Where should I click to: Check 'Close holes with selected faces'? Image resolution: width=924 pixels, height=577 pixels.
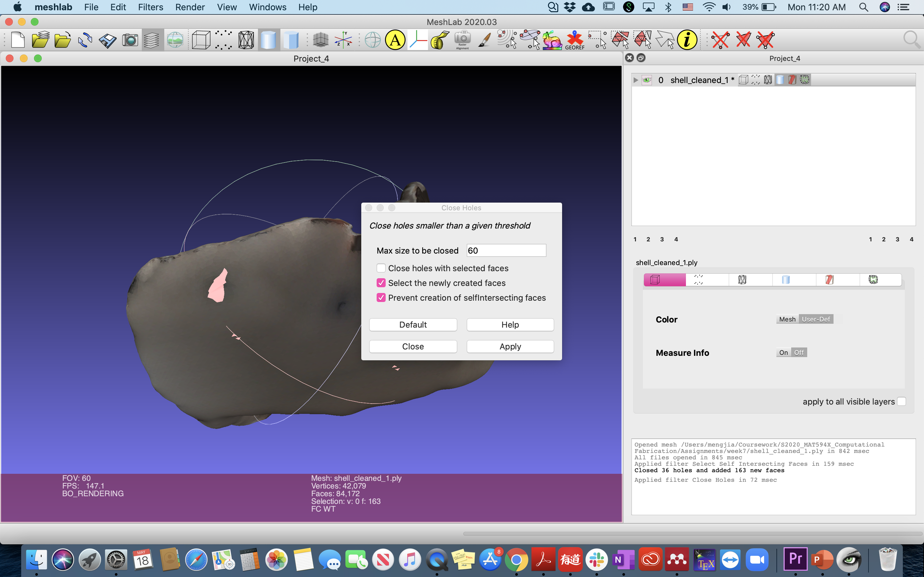tap(381, 268)
